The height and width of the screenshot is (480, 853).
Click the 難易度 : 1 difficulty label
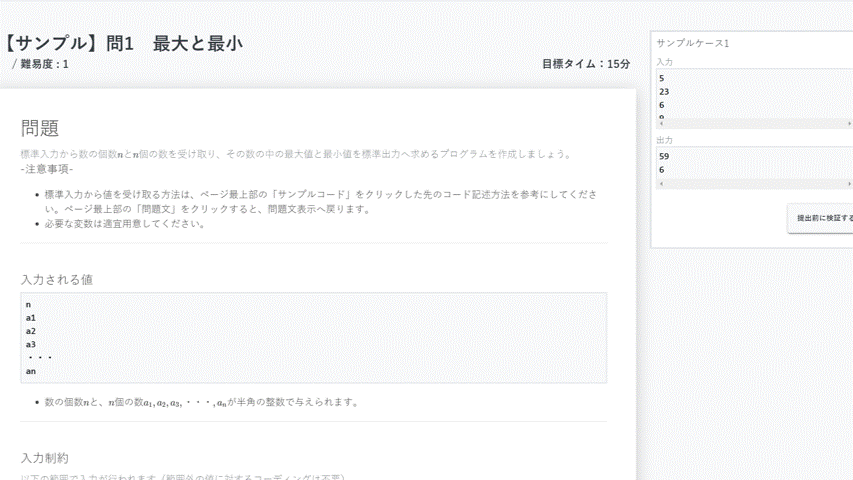point(44,64)
